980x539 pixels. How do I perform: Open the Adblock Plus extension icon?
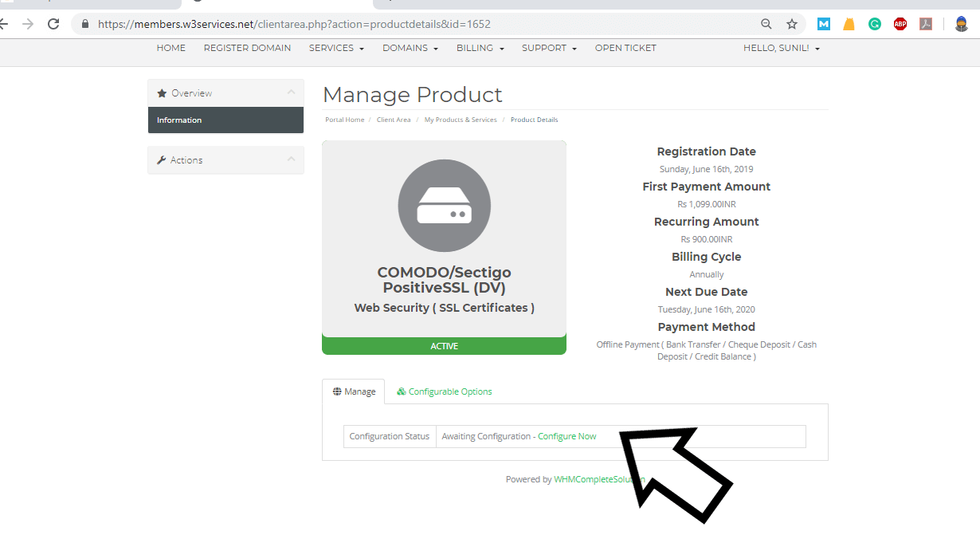point(900,24)
